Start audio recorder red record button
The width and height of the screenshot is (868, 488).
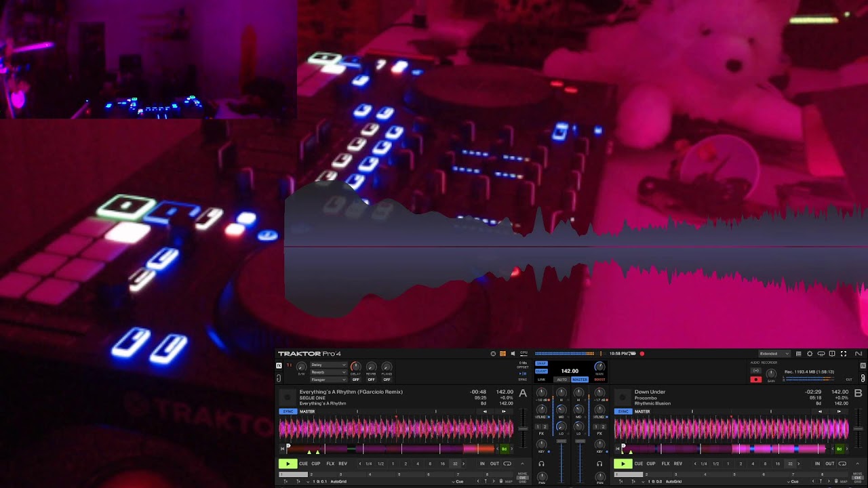[x=756, y=380]
